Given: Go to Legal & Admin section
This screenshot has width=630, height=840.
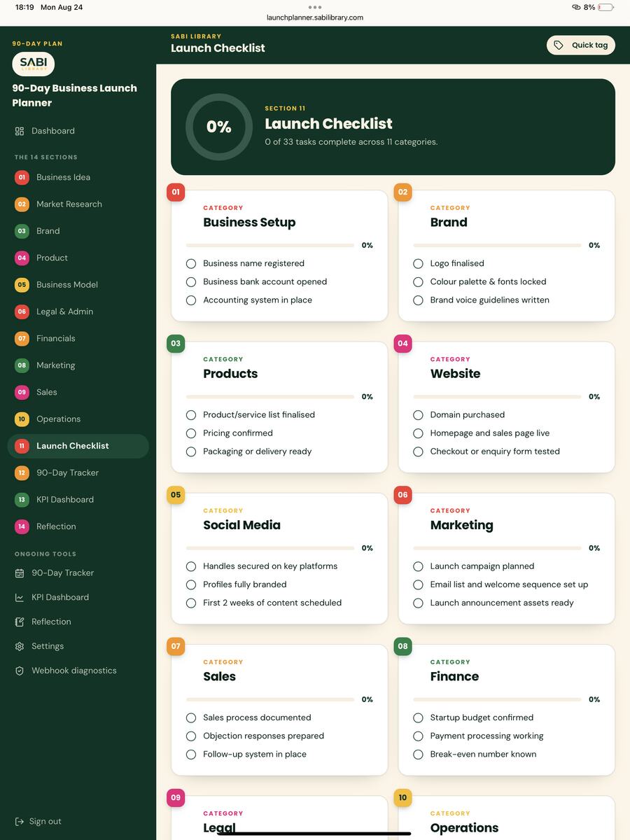Looking at the screenshot, I should tap(78, 311).
